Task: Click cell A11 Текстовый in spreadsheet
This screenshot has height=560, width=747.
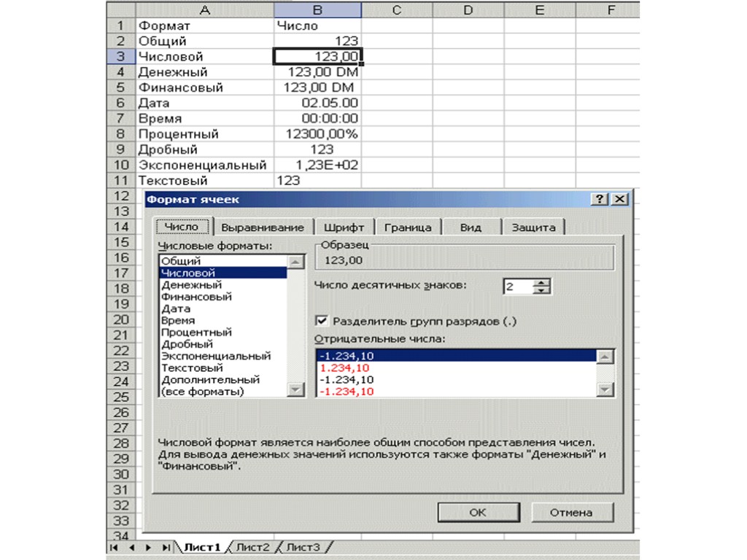Action: tap(205, 181)
